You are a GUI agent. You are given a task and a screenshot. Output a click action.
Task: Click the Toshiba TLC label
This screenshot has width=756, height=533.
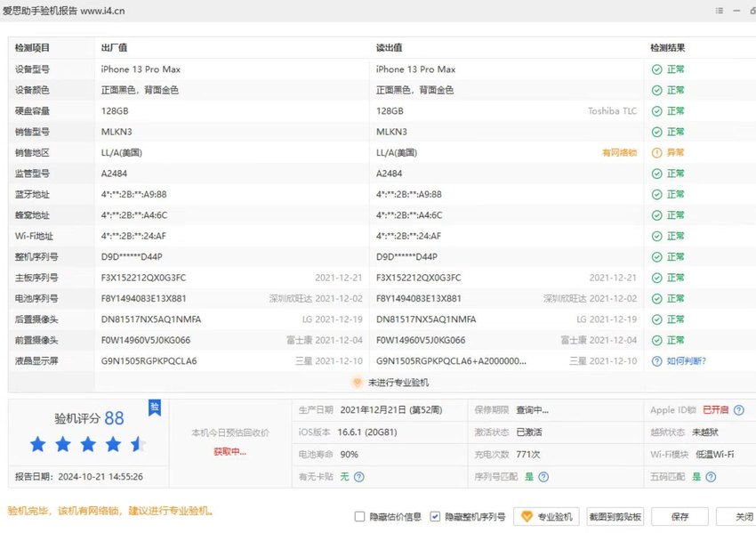point(612,111)
